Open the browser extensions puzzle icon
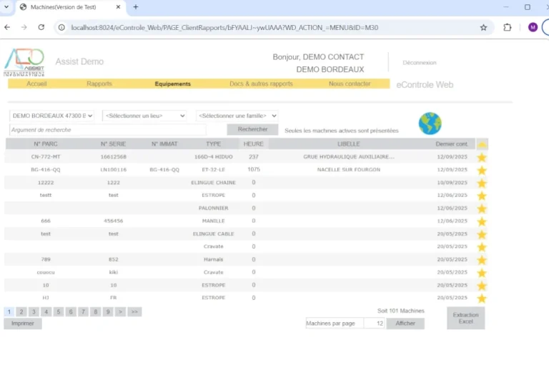 (508, 27)
